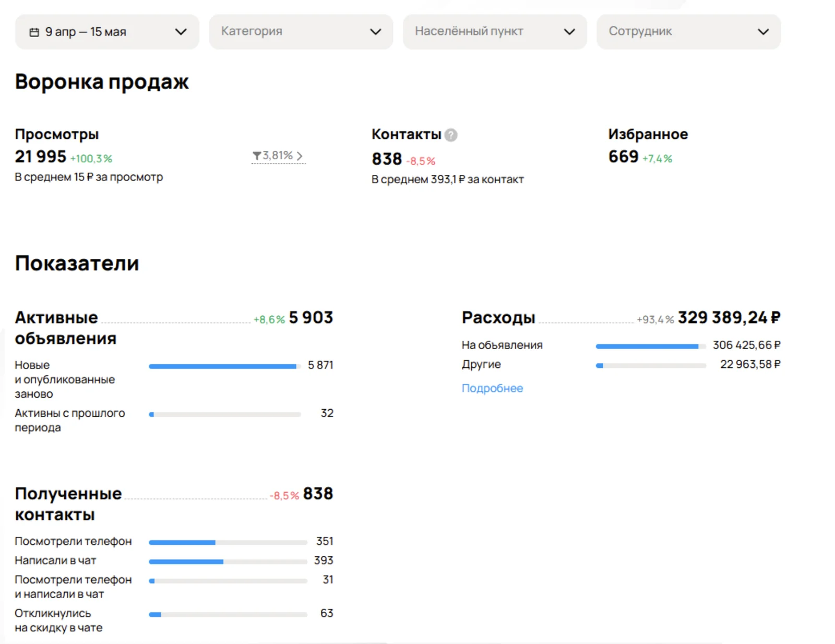Click the text В среднем 393,1 ₽ за контакт

447,180
